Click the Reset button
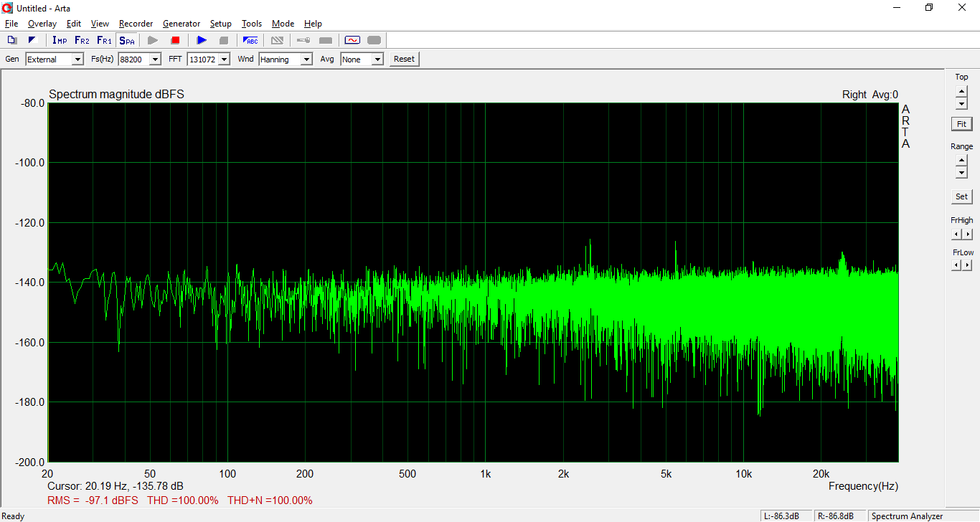Image resolution: width=980 pixels, height=522 pixels. point(404,60)
